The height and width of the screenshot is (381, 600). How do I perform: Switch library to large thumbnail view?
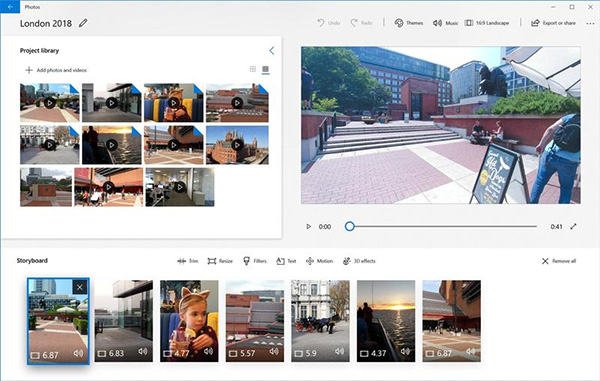click(265, 69)
